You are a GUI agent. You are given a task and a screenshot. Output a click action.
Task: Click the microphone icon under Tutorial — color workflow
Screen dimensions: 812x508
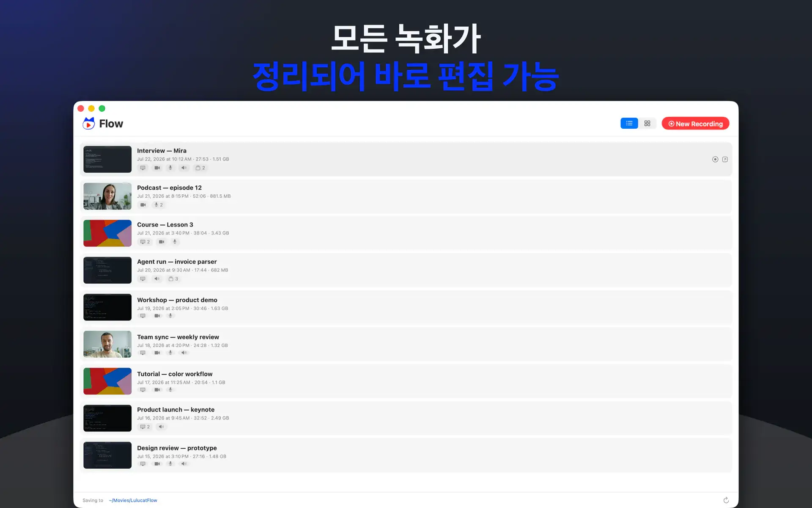click(170, 390)
